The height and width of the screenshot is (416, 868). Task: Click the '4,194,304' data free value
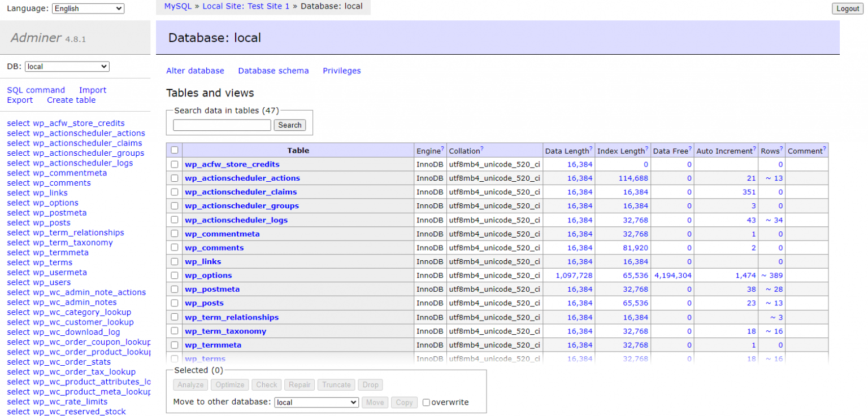click(672, 275)
